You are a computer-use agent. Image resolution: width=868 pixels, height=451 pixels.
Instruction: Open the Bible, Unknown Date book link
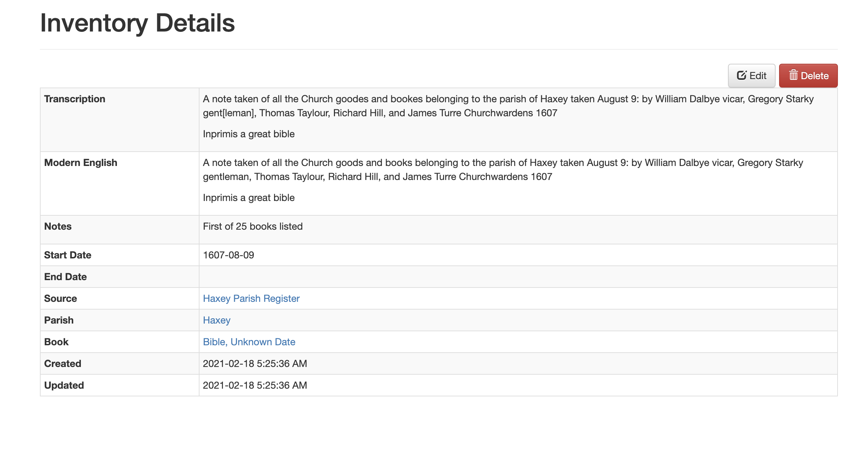(x=249, y=342)
